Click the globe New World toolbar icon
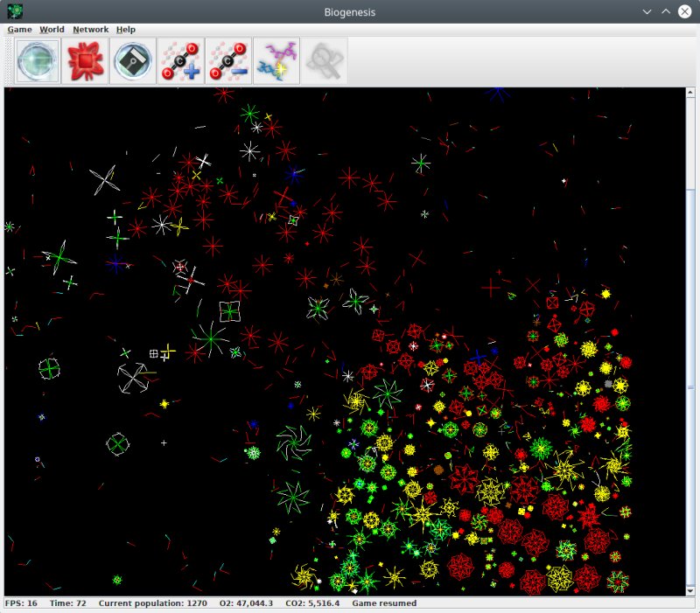The image size is (700, 613). (x=38, y=60)
